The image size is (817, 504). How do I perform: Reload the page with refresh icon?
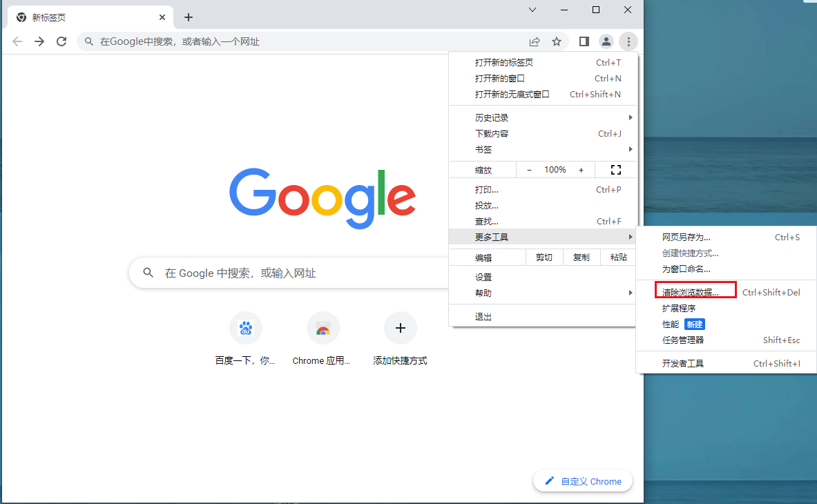click(x=61, y=41)
